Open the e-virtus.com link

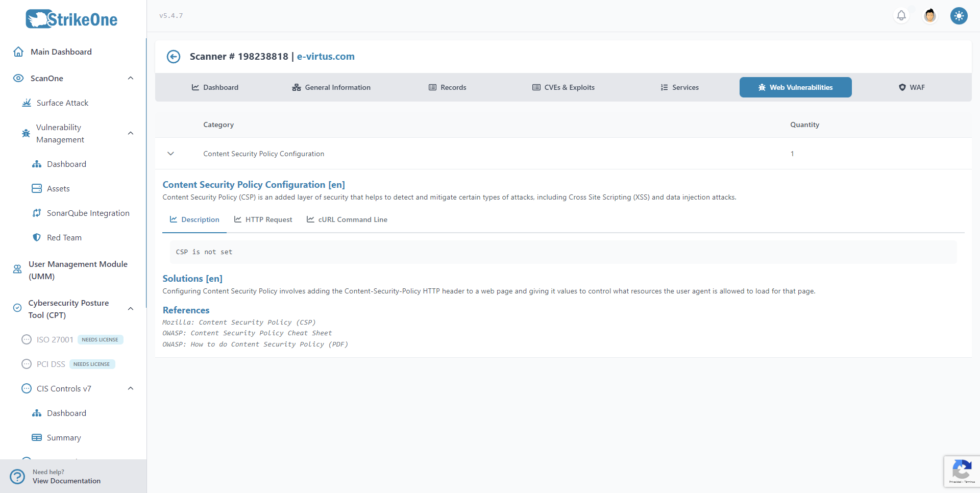coord(326,57)
